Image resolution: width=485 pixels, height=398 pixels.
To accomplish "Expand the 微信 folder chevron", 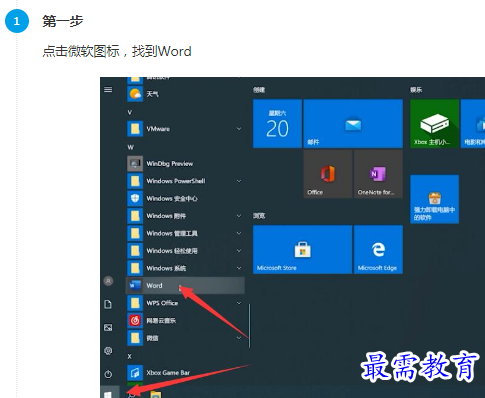I will [x=239, y=338].
